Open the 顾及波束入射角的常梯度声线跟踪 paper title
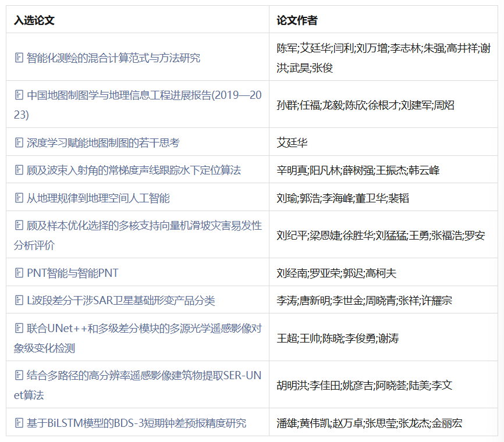This screenshot has width=504, height=442. point(133,170)
